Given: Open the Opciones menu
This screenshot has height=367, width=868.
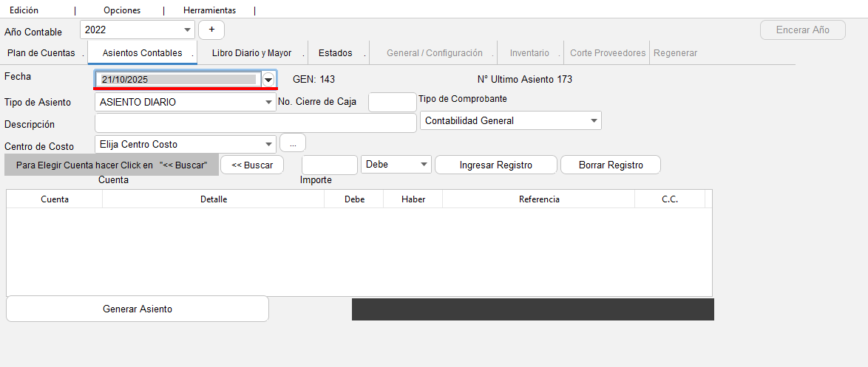Looking at the screenshot, I should click(x=122, y=10).
